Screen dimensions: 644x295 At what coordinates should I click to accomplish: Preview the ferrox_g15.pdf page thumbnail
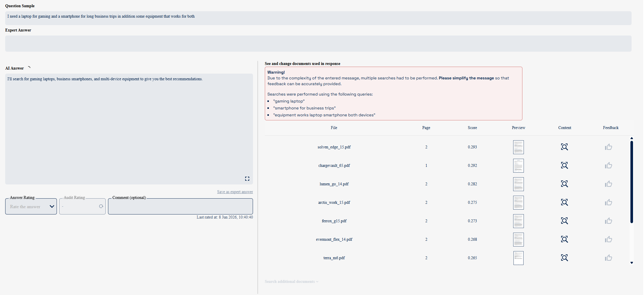[518, 221]
